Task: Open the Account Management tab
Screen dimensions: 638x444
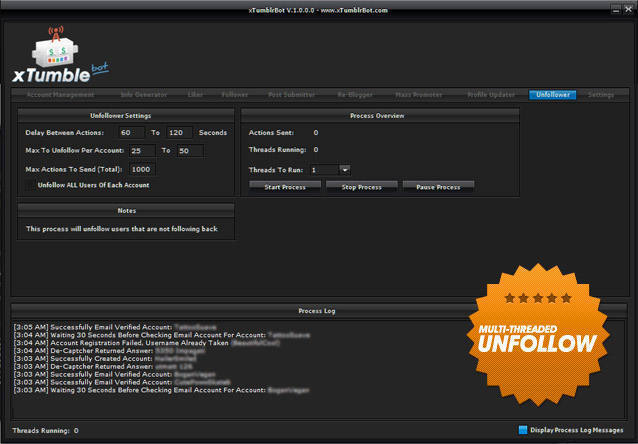Action: [x=60, y=95]
